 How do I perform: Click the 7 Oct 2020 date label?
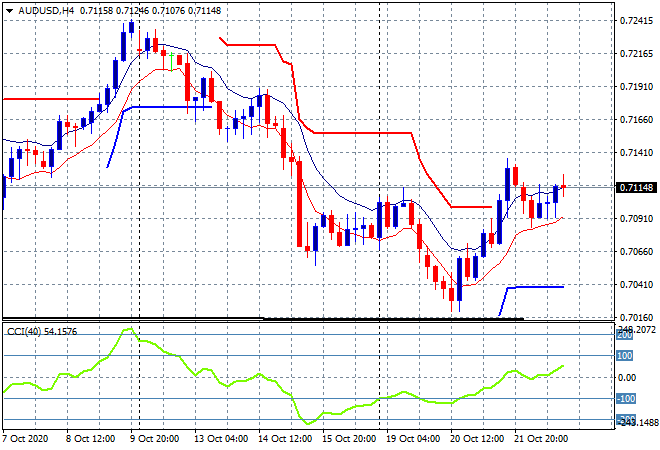(25, 439)
